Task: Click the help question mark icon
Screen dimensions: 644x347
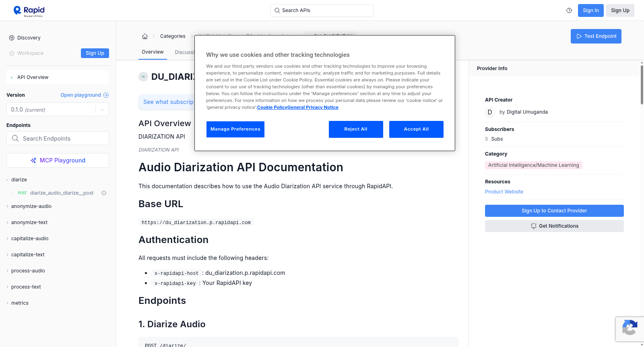Action: [569, 10]
